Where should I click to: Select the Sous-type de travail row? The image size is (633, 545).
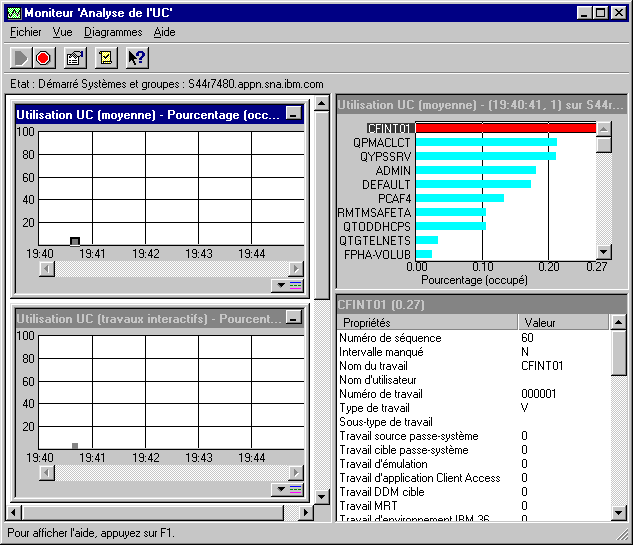[x=473, y=422]
